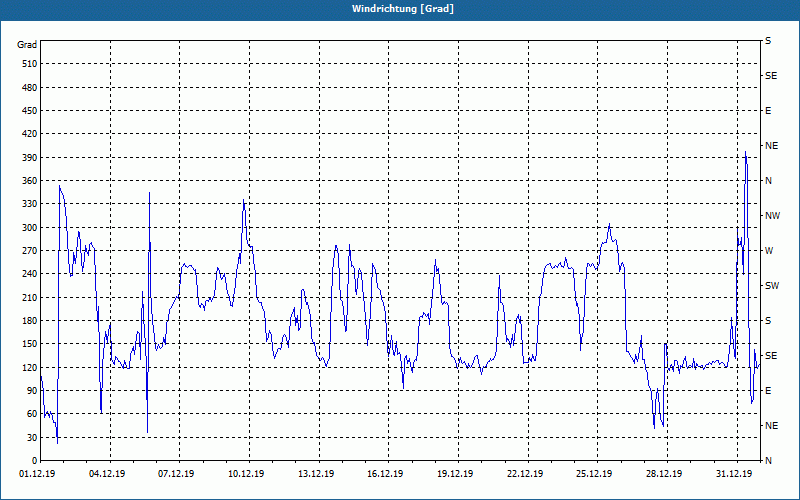800x500 pixels.
Task: Select the E compass label level with 450
Action: [768, 111]
